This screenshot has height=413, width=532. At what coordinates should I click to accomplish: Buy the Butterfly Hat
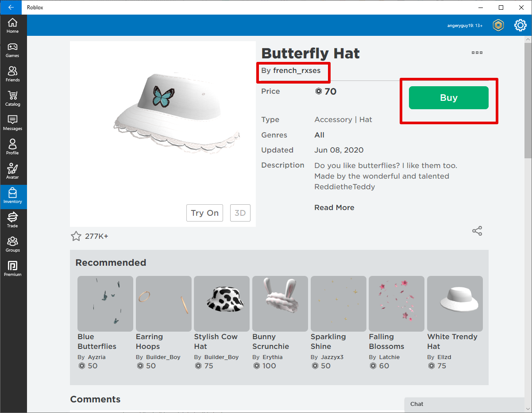449,98
